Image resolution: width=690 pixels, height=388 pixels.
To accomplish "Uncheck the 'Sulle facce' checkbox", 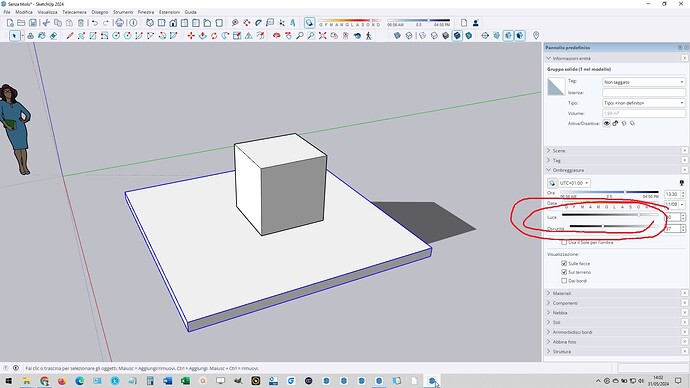I will (564, 263).
